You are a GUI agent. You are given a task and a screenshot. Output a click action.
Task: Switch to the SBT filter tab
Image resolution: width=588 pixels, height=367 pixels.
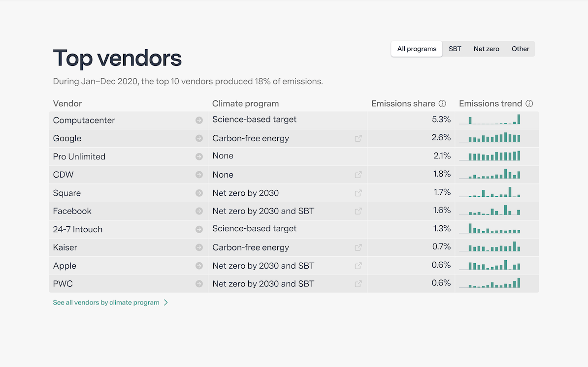click(455, 49)
